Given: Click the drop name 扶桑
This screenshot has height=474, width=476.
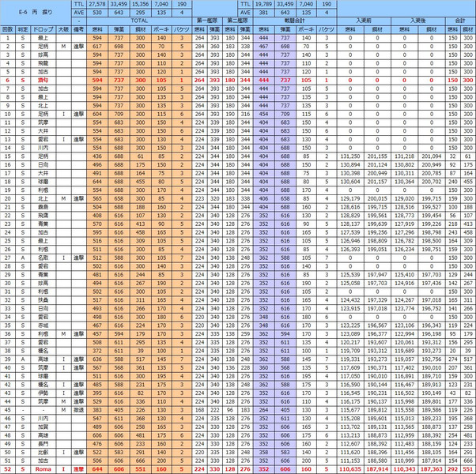Looking at the screenshot, I should pyautogui.click(x=43, y=300).
